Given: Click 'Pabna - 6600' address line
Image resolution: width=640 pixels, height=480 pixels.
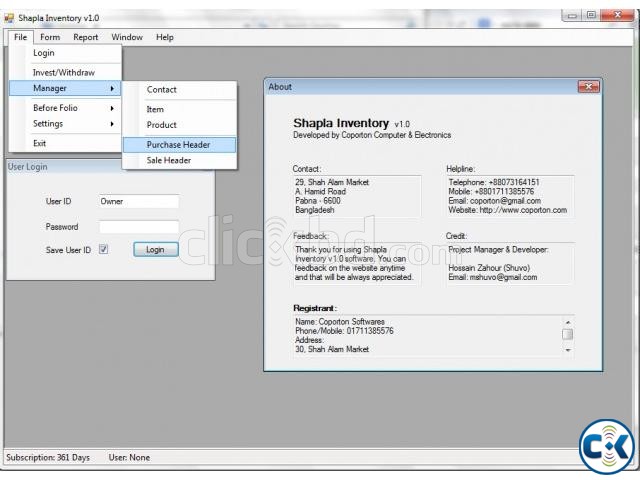Looking at the screenshot, I should tap(318, 201).
